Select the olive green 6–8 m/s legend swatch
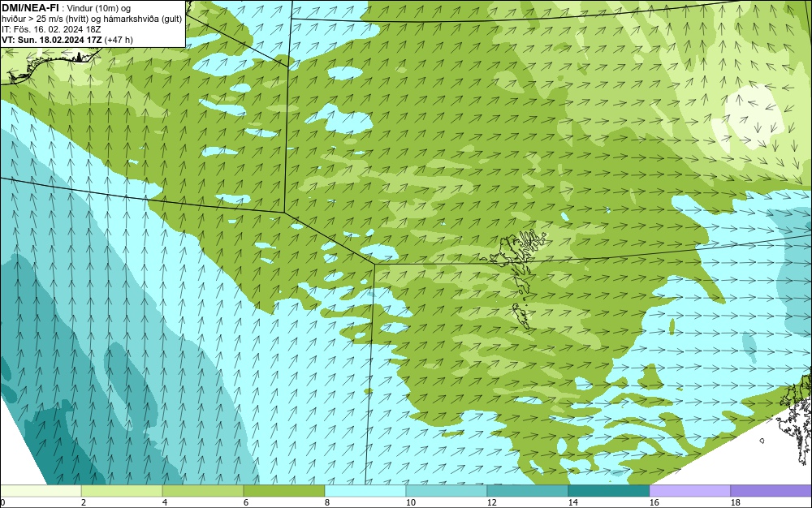Viewport: 812px width, 508px height. [x=284, y=490]
